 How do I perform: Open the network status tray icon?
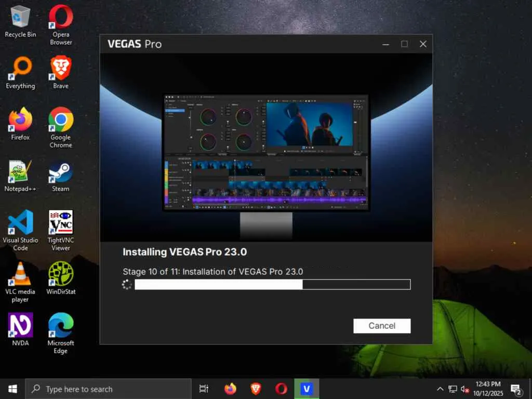tap(453, 389)
